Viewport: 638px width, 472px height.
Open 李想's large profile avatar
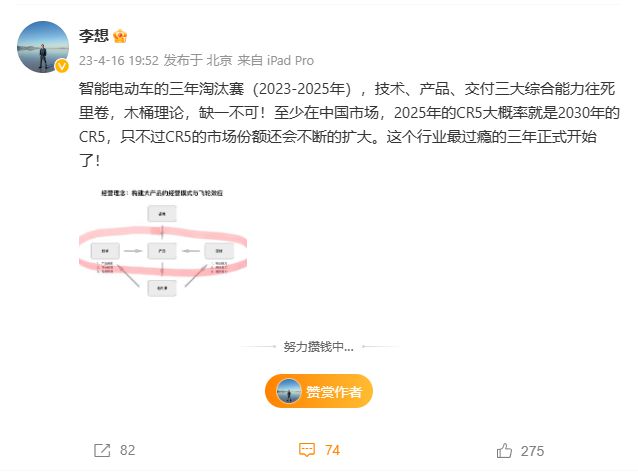coord(43,47)
